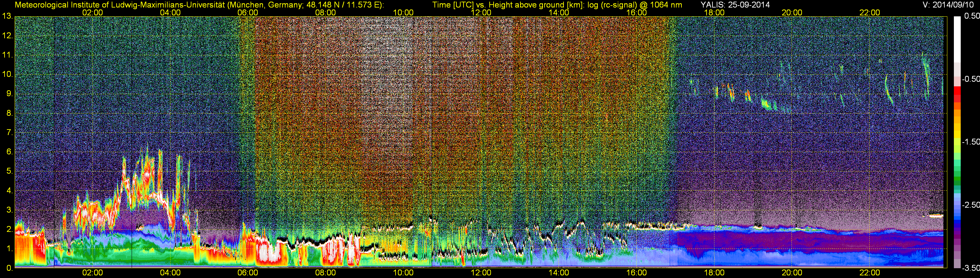
Task: Click the 18:00 label on the top time axis
Action: (x=714, y=12)
